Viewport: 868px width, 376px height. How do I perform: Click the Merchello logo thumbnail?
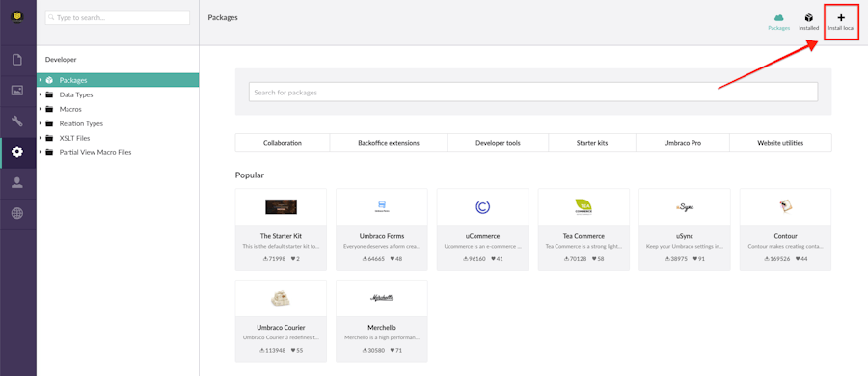(381, 299)
